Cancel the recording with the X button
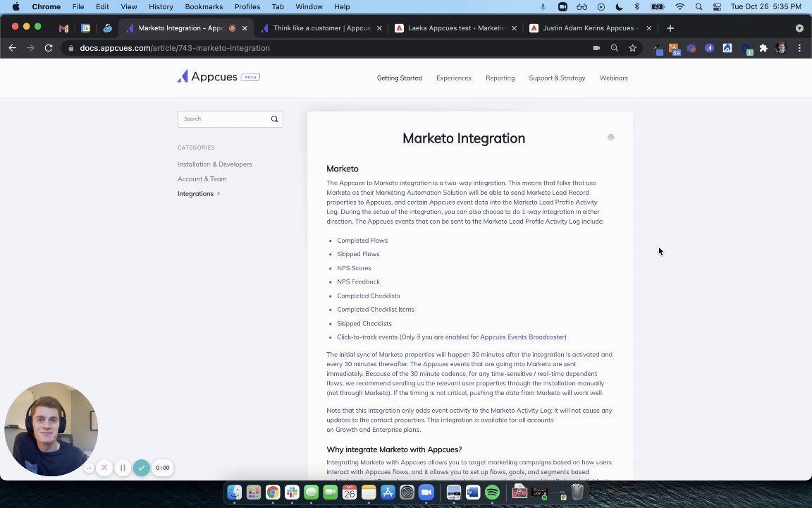This screenshot has height=508, width=812. pyautogui.click(x=104, y=468)
